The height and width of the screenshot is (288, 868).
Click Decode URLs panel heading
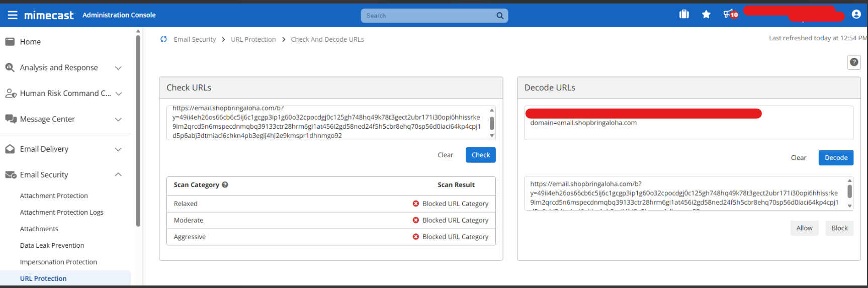pos(550,87)
